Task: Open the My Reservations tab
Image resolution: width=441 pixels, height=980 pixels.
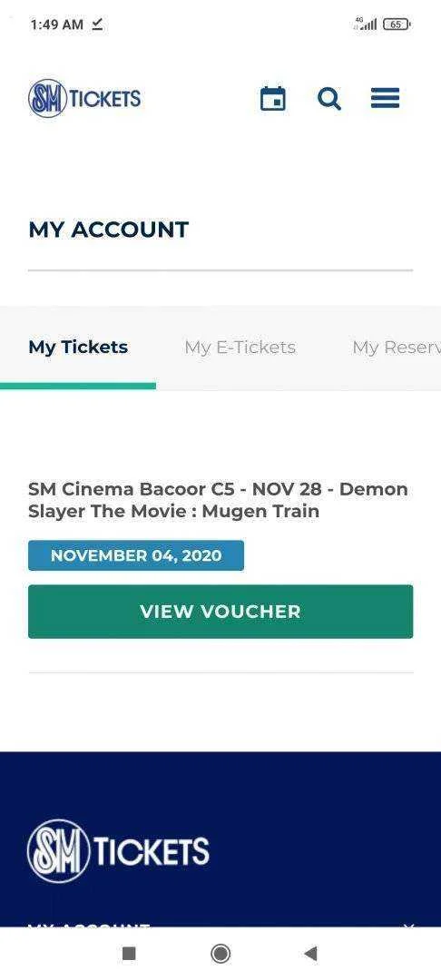Action: [397, 348]
